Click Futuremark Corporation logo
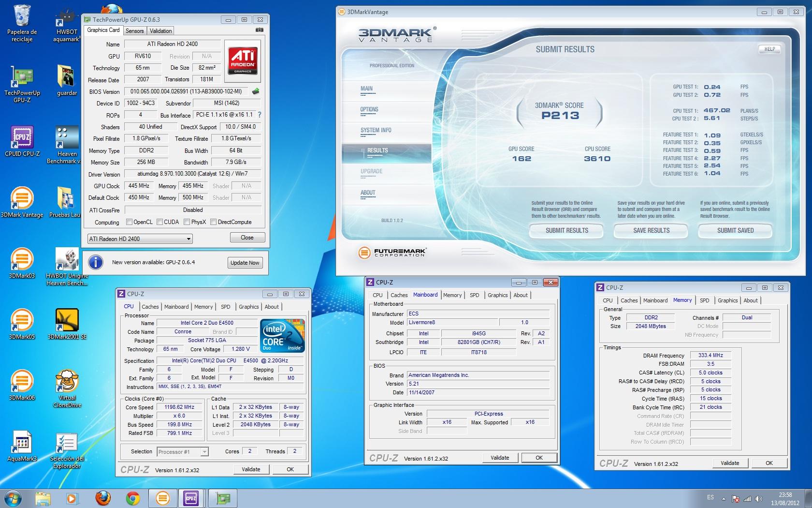This screenshot has height=508, width=812. [392, 252]
